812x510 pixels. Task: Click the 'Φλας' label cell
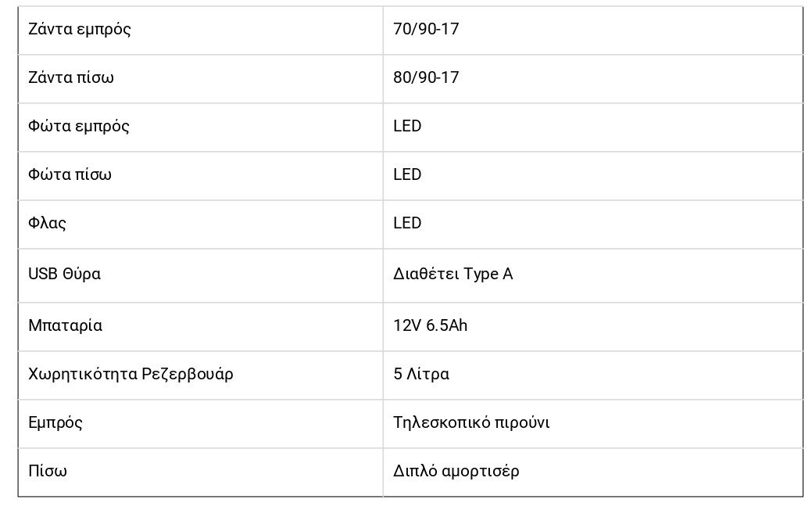(47, 223)
